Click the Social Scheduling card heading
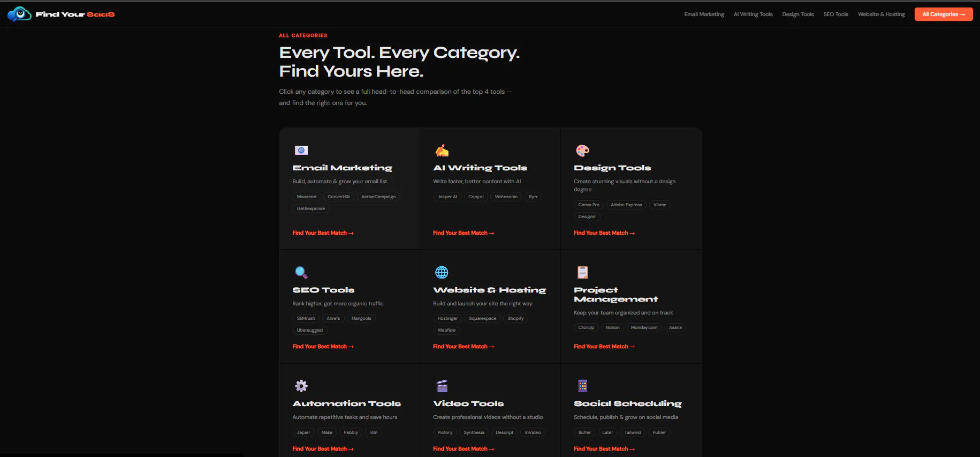This screenshot has height=457, width=980. [627, 403]
